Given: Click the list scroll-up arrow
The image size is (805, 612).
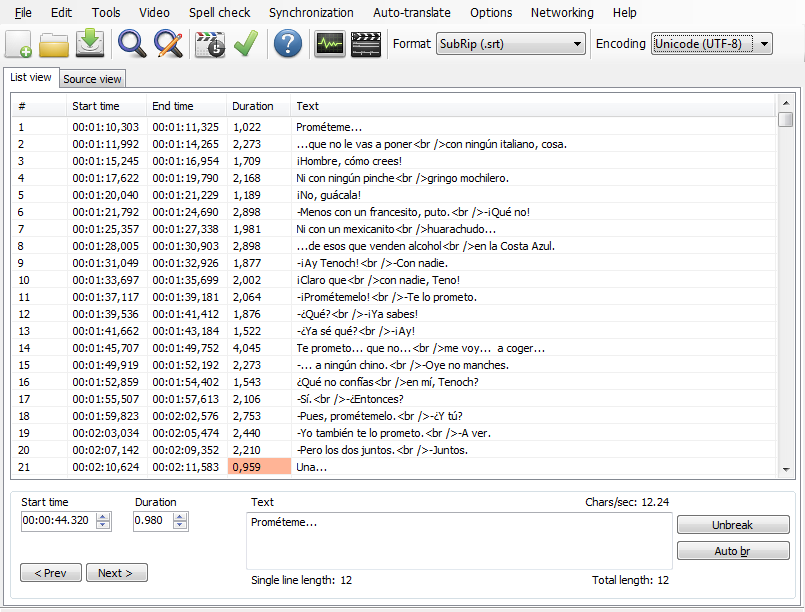Looking at the screenshot, I should 785,102.
